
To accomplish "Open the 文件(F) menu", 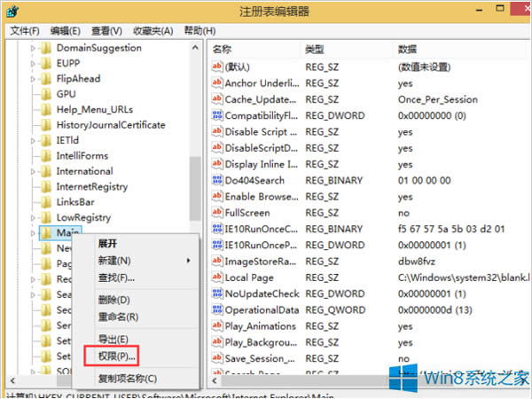I will 25,31.
